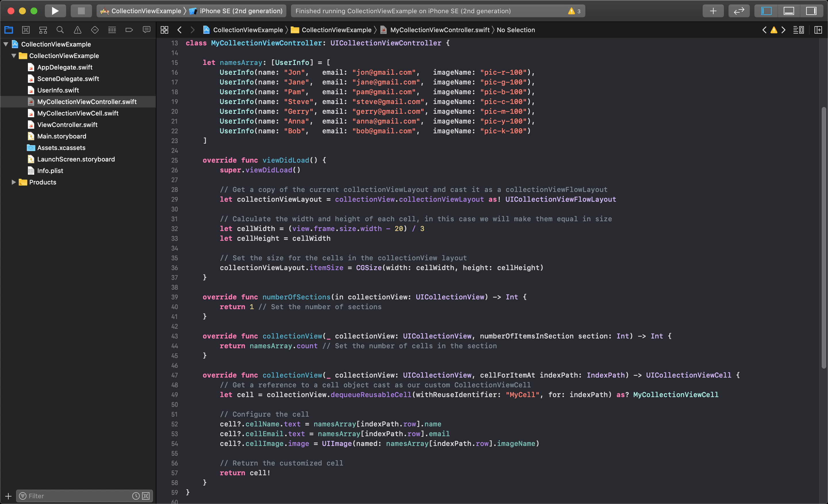
Task: Click CollectionViewExample project in jump bar
Action: 243,30
